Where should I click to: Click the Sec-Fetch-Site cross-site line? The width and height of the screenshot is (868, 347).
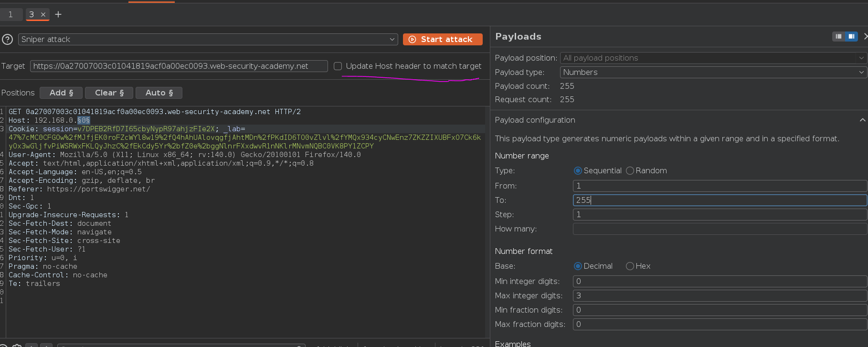[64, 241]
